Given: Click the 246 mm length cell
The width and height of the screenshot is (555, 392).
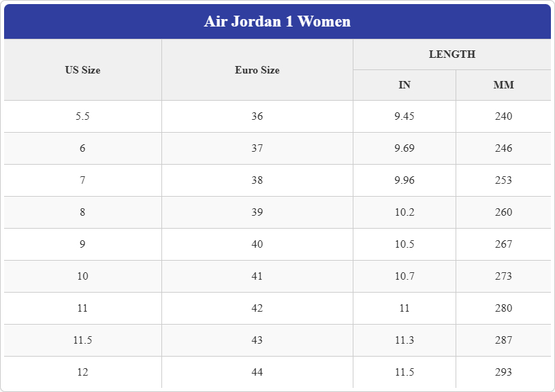Looking at the screenshot, I should click(x=503, y=148).
